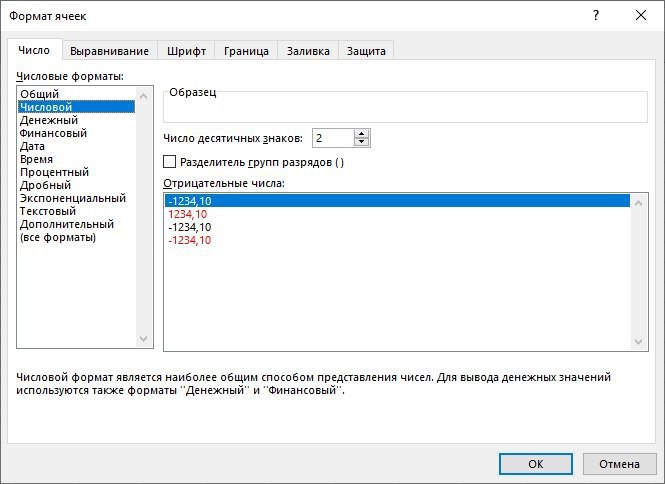Image resolution: width=665 pixels, height=484 pixels.
Task: Select the Защита tab
Action: click(x=366, y=51)
